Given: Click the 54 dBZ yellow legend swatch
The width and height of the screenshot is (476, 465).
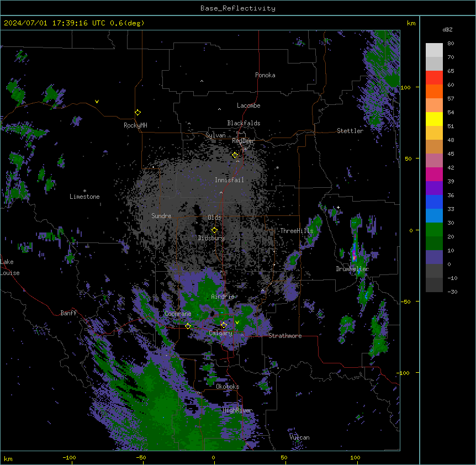Looking at the screenshot, I should [434, 119].
